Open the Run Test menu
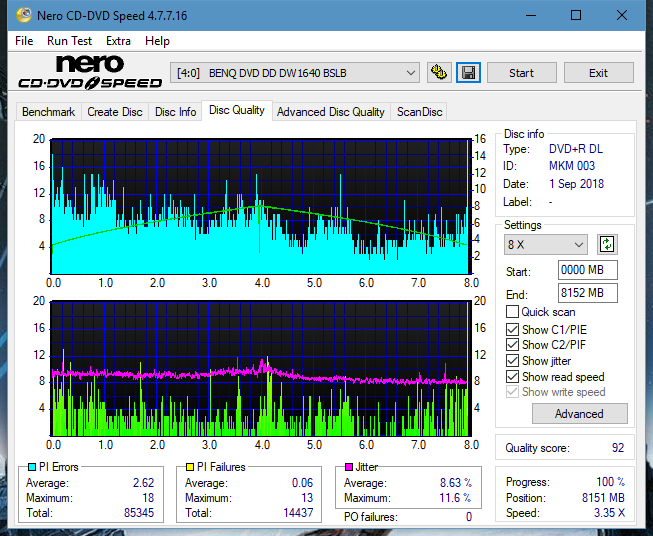 [69, 41]
